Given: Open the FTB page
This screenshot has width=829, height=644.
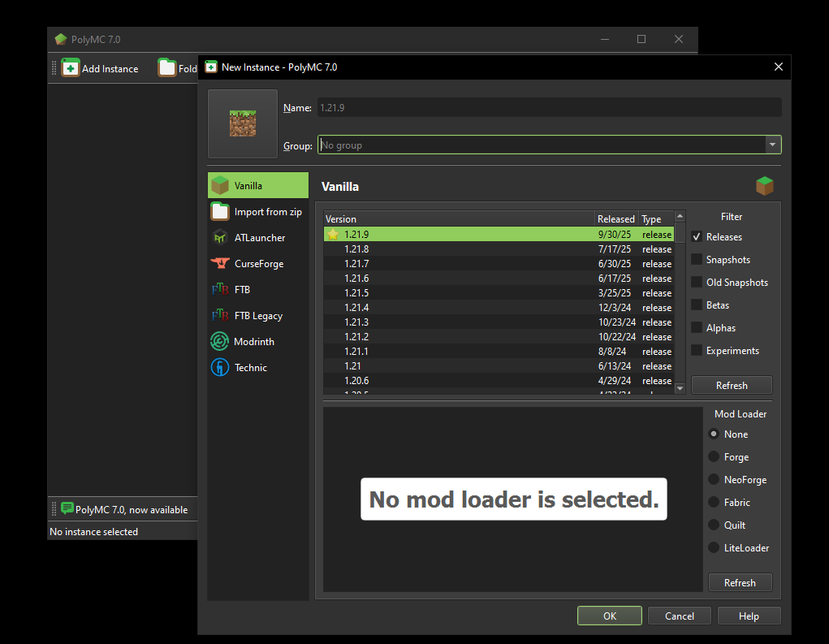Looking at the screenshot, I should 258,289.
